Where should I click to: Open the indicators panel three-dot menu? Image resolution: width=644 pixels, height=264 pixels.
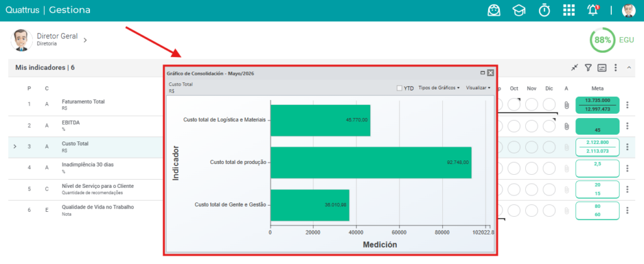[x=615, y=68]
